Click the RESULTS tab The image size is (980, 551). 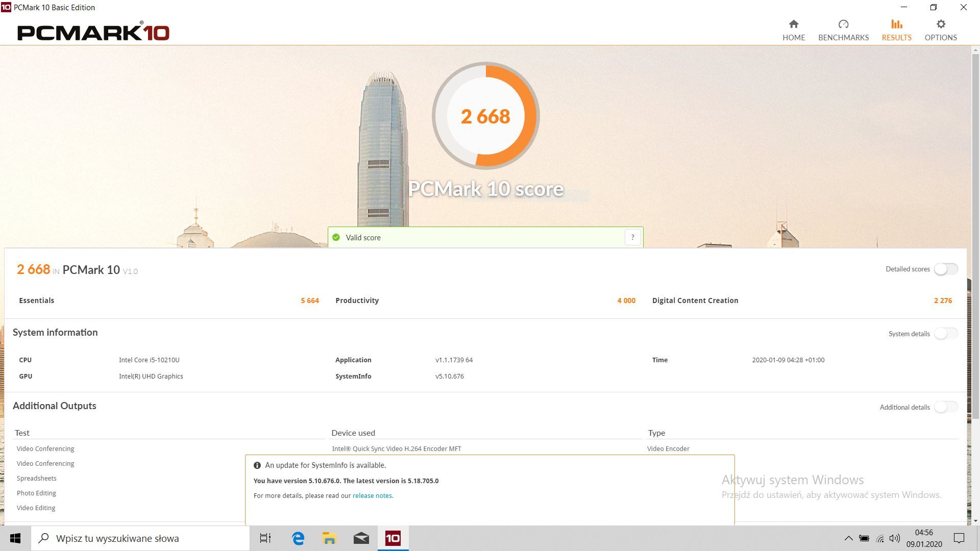point(896,30)
